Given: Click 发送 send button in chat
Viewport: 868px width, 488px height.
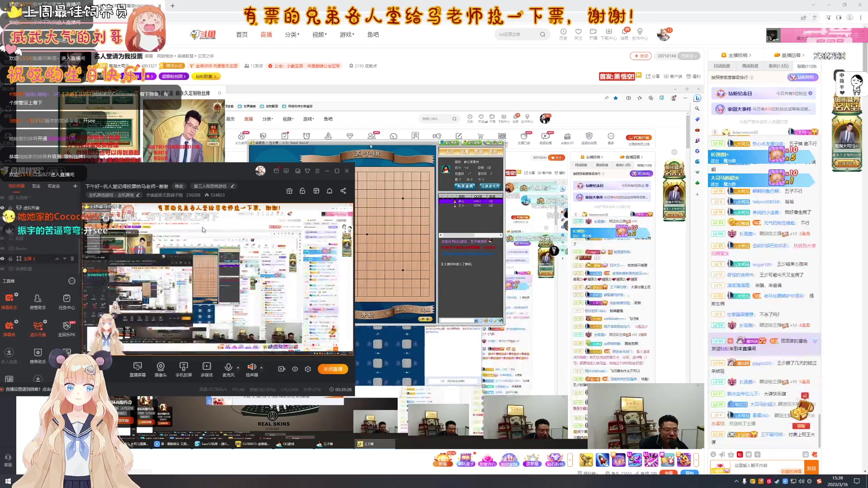Looking at the screenshot, I should [x=811, y=468].
